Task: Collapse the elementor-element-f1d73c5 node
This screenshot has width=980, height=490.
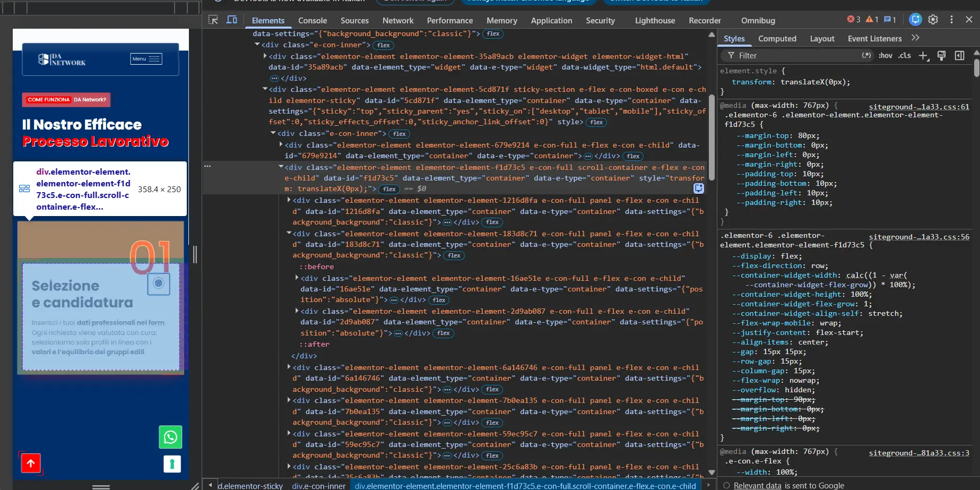Action: pos(281,167)
